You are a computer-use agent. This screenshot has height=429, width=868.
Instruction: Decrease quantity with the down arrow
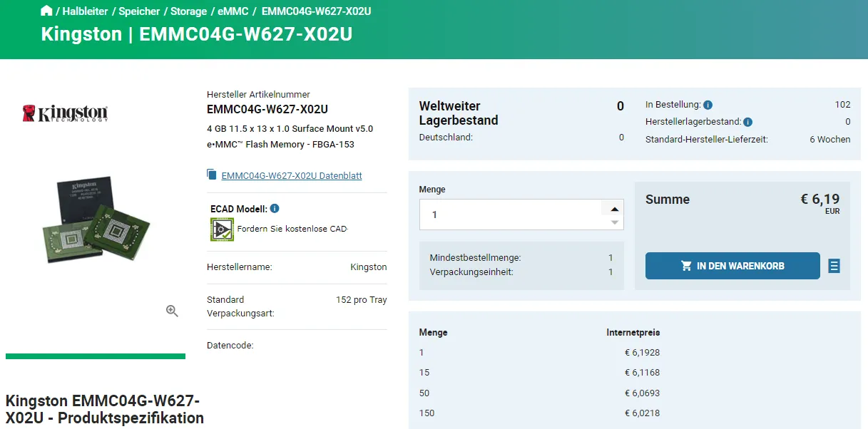pos(615,222)
